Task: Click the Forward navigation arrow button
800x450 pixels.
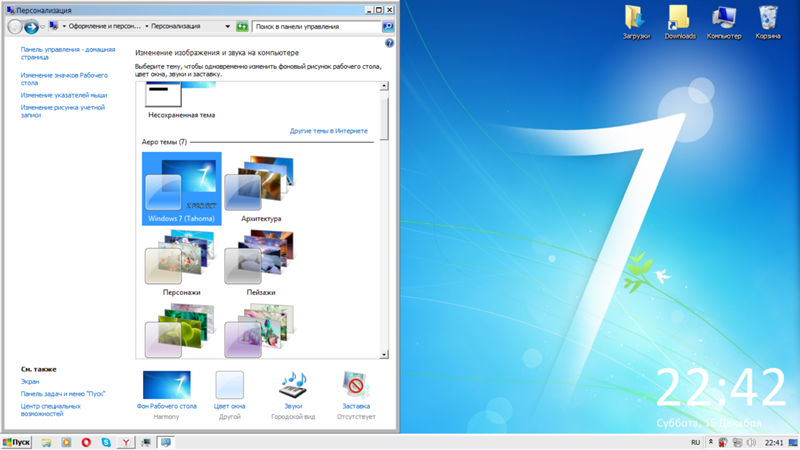Action: (x=31, y=27)
